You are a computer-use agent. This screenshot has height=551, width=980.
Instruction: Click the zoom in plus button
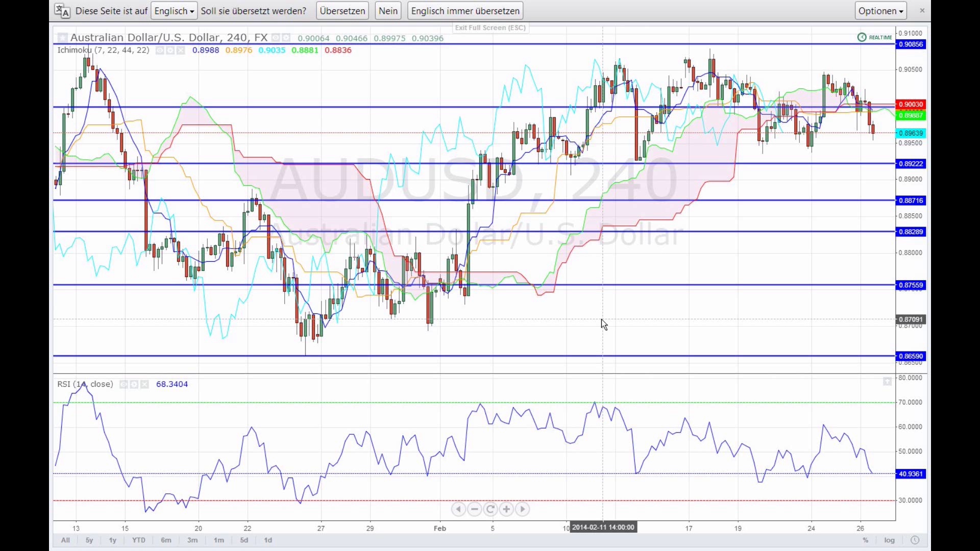click(x=506, y=509)
